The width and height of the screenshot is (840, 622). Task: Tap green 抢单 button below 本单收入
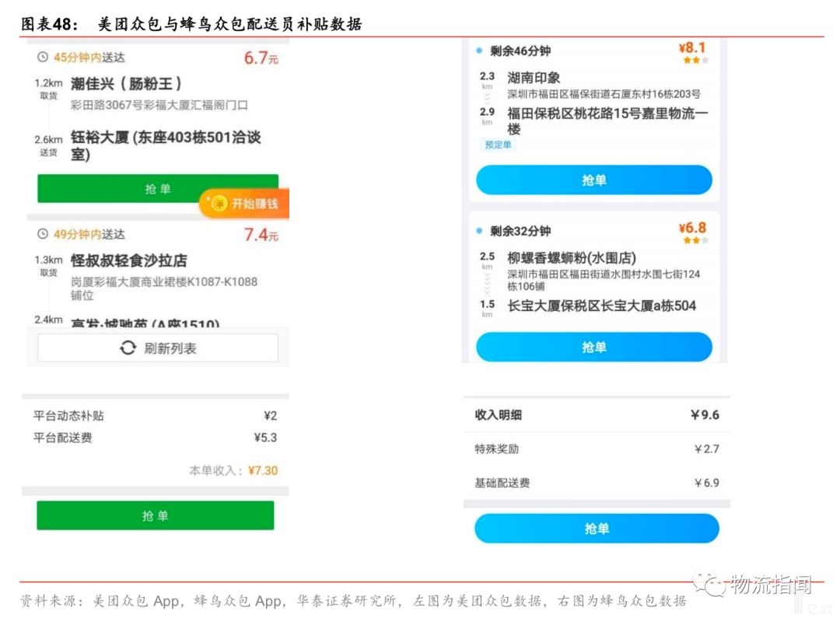tap(156, 515)
